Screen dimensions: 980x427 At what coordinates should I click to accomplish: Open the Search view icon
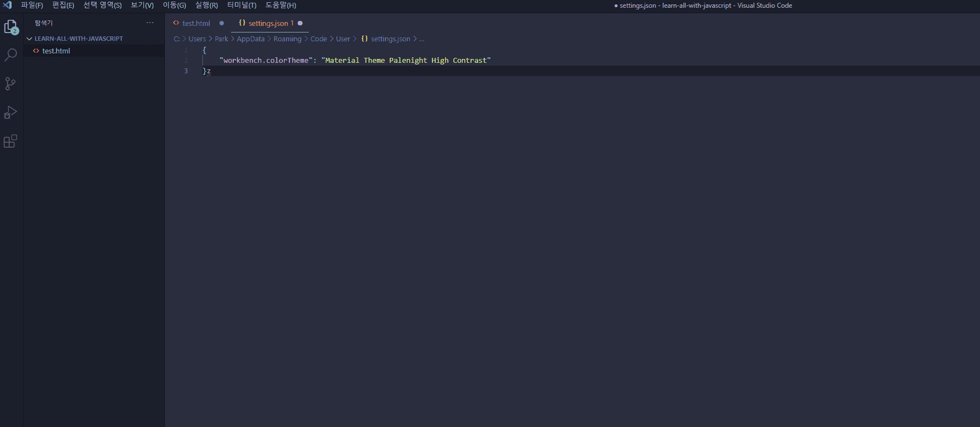pyautogui.click(x=10, y=55)
